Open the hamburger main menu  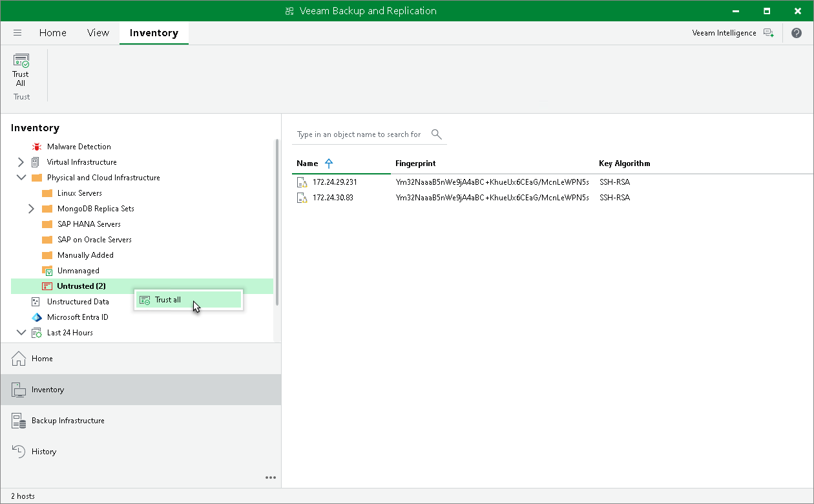pyautogui.click(x=17, y=33)
